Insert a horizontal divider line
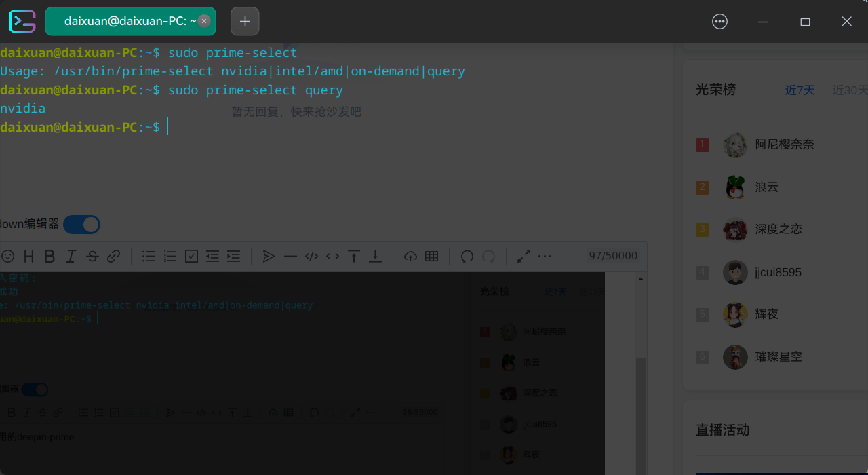 (x=290, y=256)
